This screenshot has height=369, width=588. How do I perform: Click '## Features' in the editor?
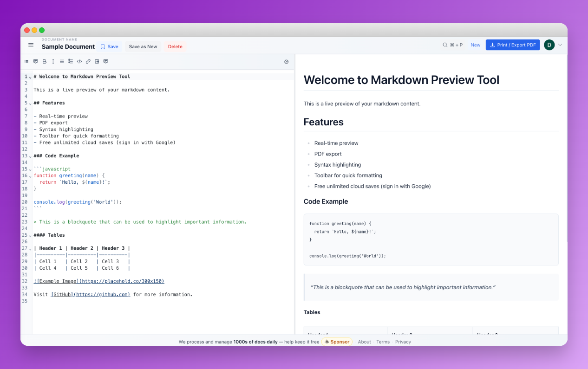(x=49, y=103)
